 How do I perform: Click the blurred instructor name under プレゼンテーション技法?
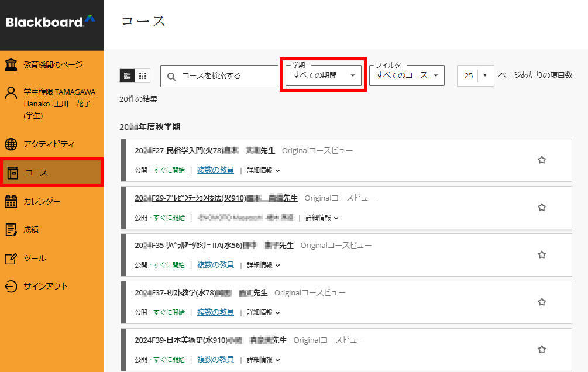pyautogui.click(x=246, y=218)
